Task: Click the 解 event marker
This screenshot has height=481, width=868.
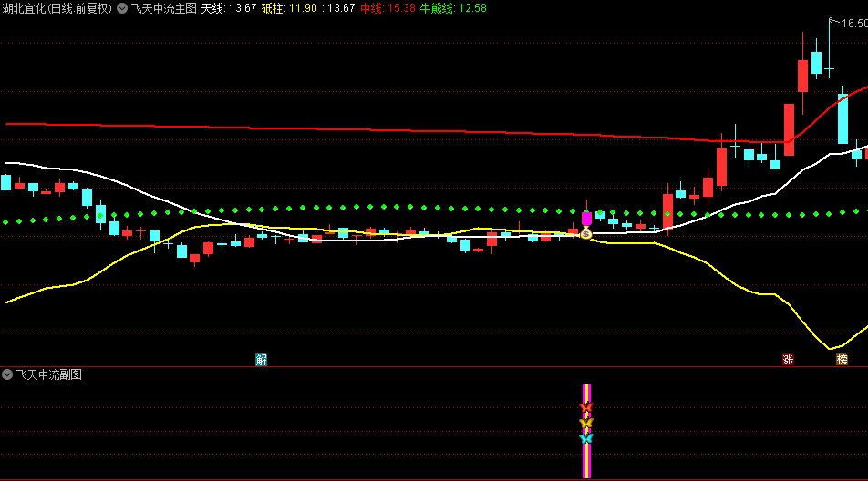Action: 262,360
